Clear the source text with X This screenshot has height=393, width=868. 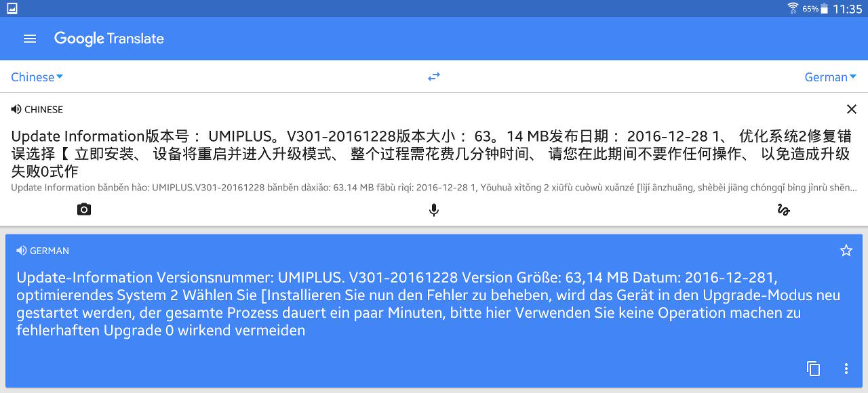click(852, 109)
